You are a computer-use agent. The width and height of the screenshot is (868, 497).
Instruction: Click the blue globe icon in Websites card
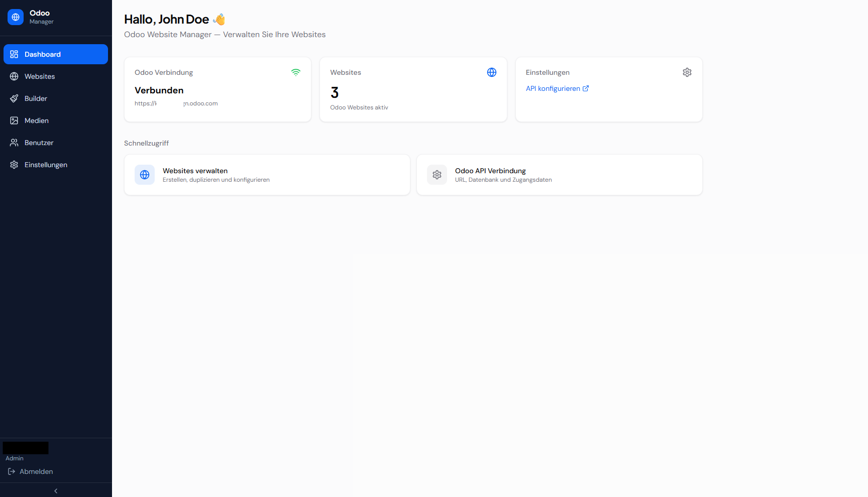click(x=492, y=72)
